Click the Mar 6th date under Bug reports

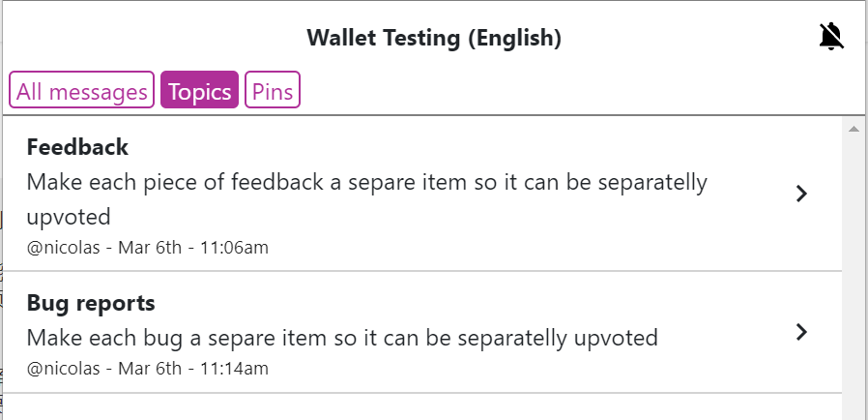coord(150,369)
